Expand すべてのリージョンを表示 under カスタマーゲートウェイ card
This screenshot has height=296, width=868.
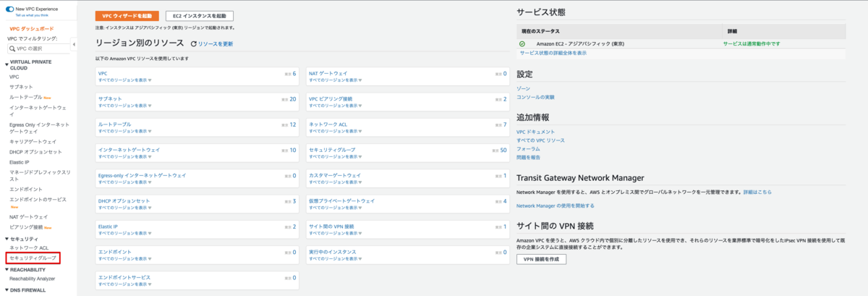[x=336, y=182]
